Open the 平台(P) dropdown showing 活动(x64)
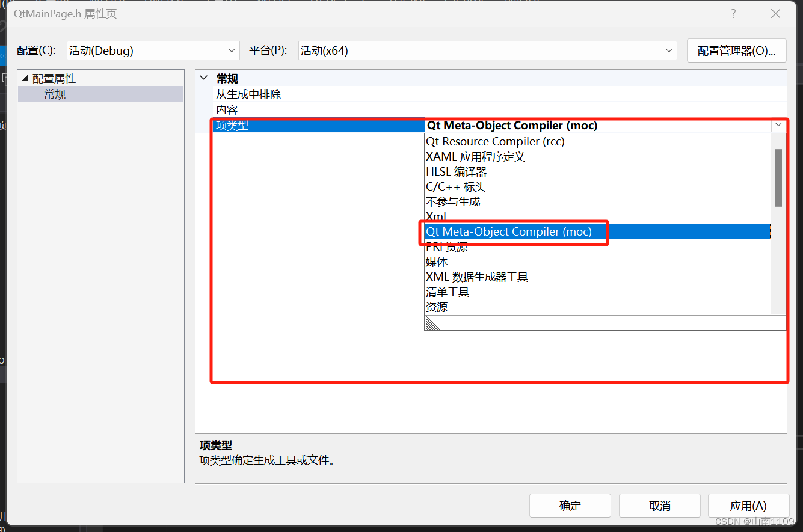 coord(488,51)
